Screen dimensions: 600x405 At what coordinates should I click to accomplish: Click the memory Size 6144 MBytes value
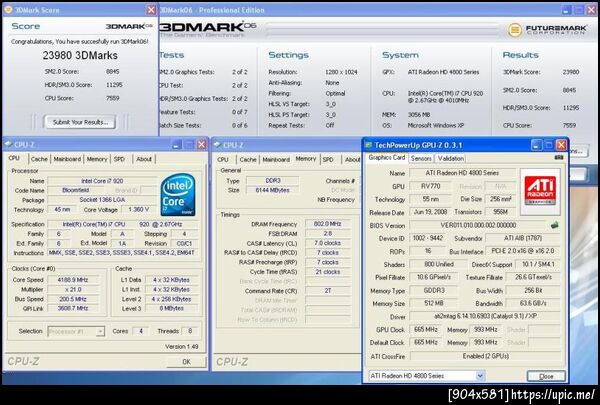click(272, 190)
